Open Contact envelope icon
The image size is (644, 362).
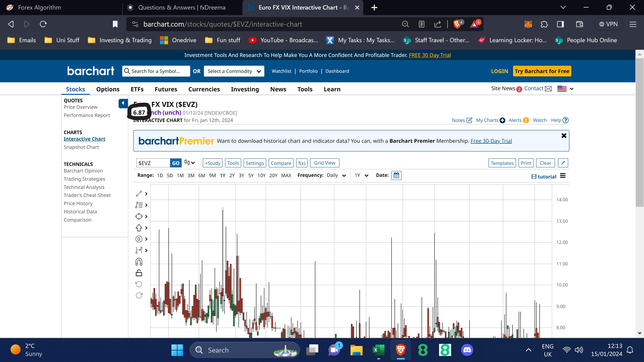pos(548,89)
